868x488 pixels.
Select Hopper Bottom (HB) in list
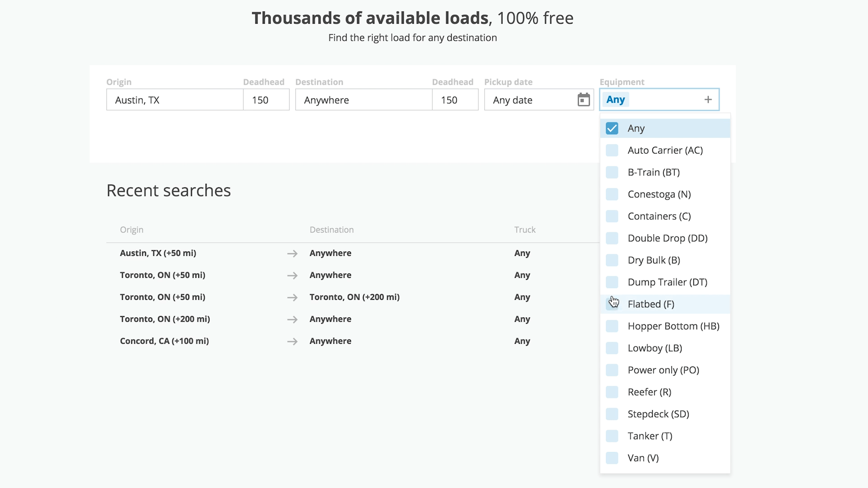click(x=673, y=326)
